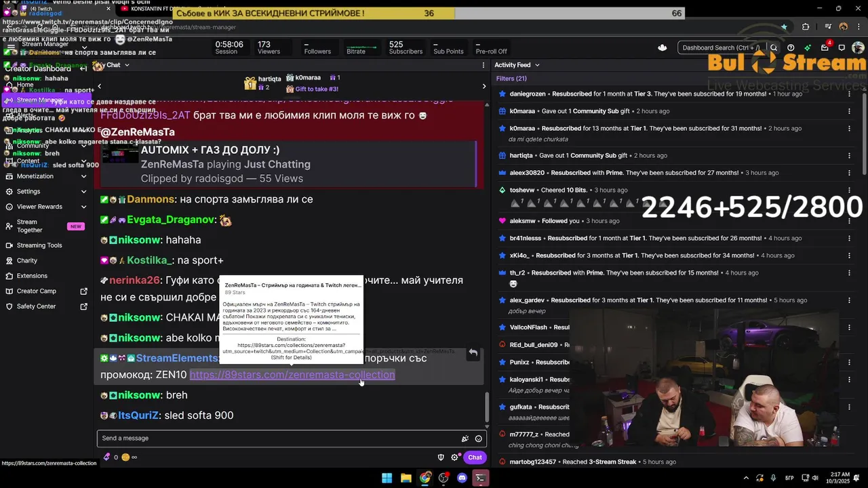Show next gift leaderboard entry arrow
The width and height of the screenshot is (868, 488).
484,86
